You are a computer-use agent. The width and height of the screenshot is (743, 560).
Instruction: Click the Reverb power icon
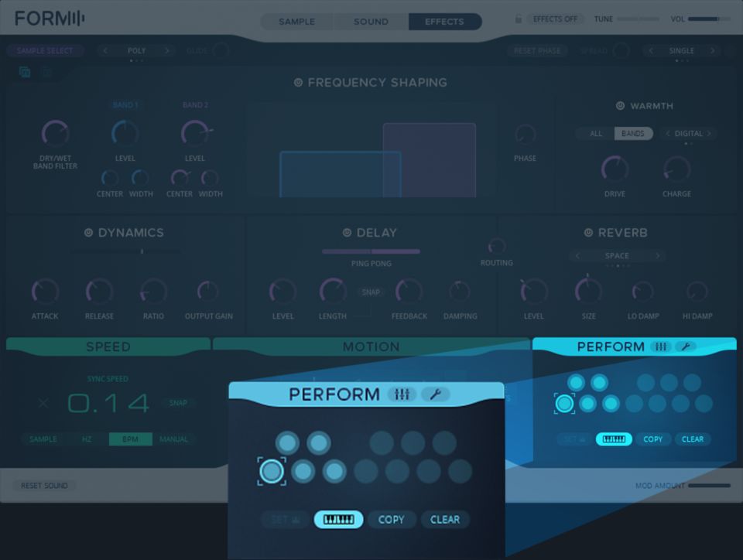[x=588, y=233]
